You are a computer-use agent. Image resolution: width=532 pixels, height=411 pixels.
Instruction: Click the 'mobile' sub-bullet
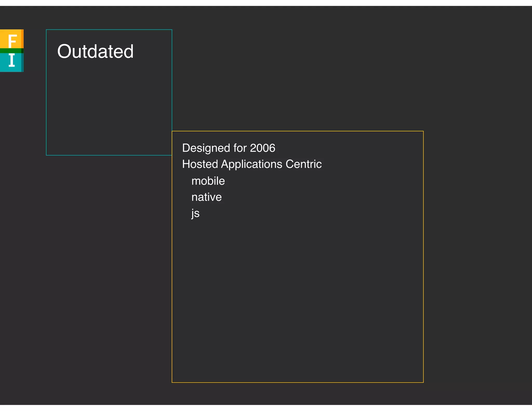[208, 181]
